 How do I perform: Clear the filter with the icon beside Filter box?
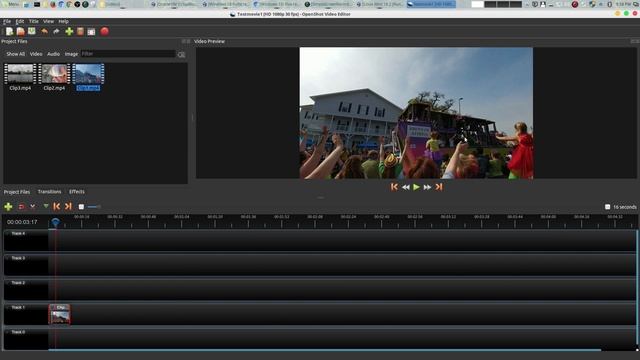click(181, 54)
